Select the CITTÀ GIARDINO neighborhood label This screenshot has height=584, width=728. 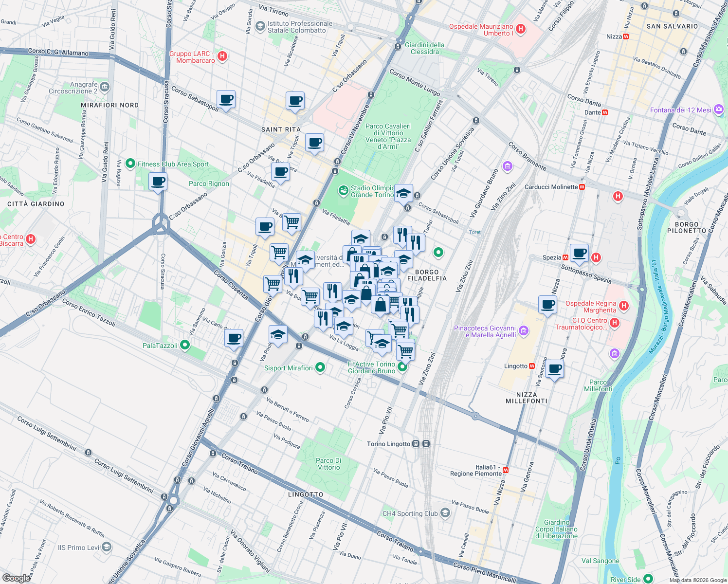tap(36, 204)
